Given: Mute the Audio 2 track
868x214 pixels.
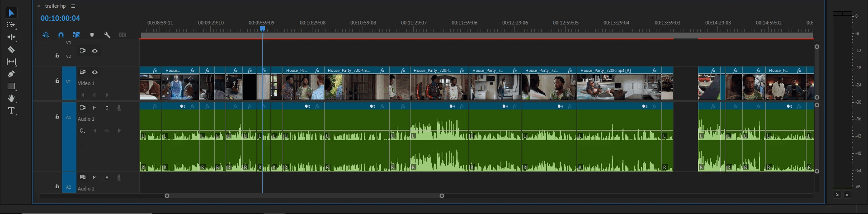Looking at the screenshot, I should (x=94, y=177).
